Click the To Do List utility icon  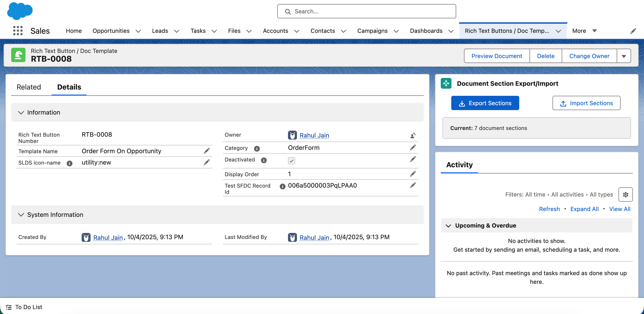point(9,307)
